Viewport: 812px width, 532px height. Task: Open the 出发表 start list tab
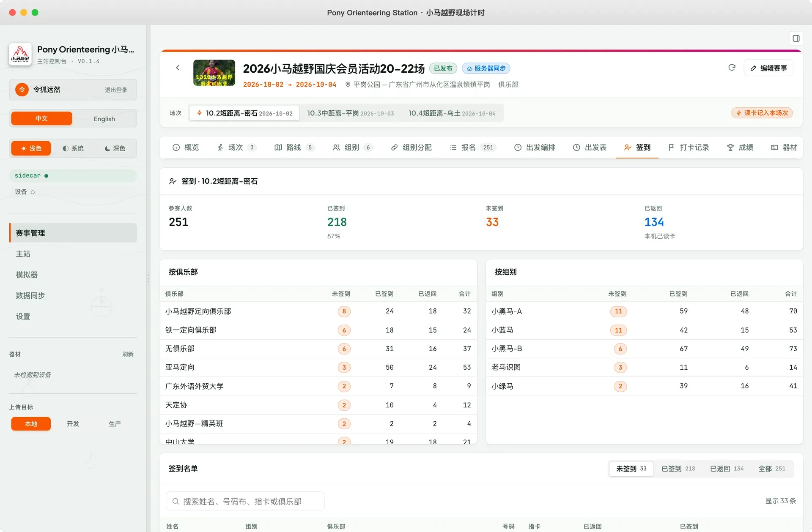click(x=590, y=147)
